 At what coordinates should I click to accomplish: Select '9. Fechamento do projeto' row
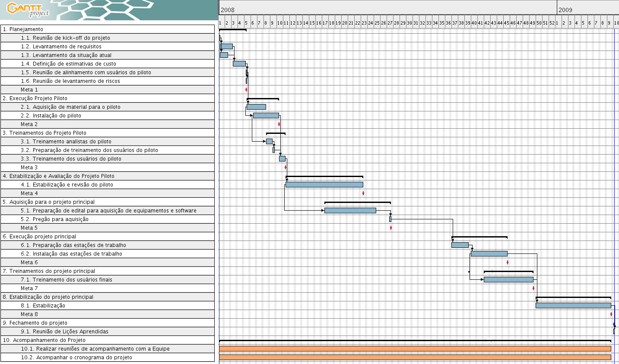pos(108,323)
